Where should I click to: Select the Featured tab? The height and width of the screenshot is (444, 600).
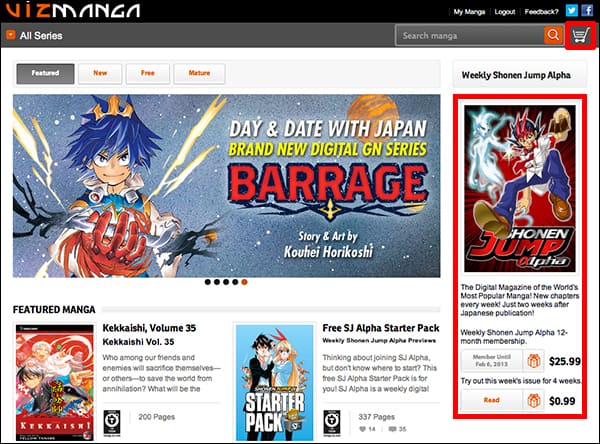point(45,73)
